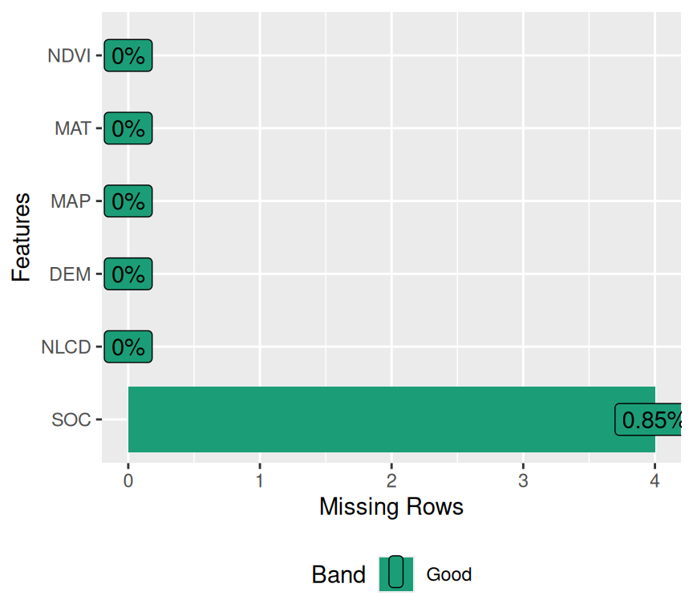
Task: Click the 0% label beside NDVI
Action: click(x=128, y=56)
